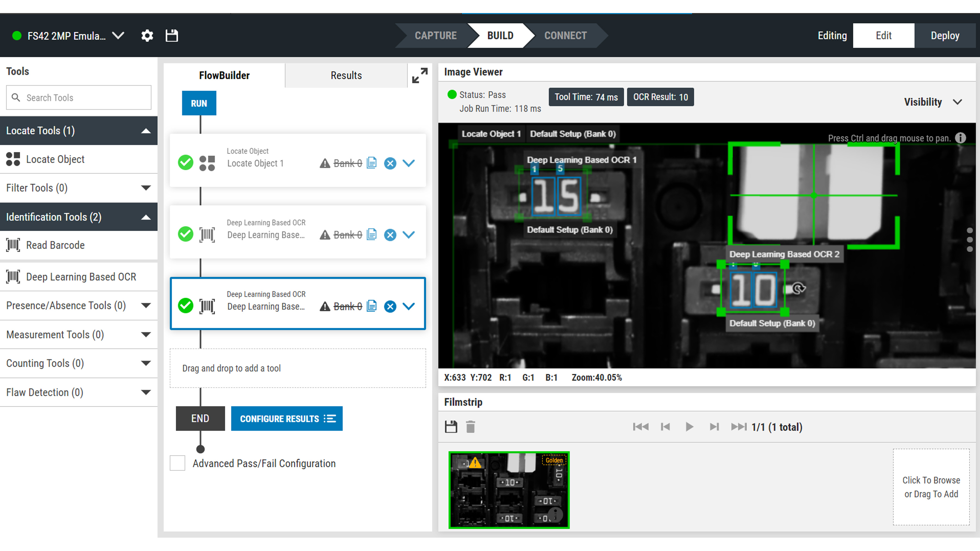Select the Locate Object tool in the sidebar
Screen dimensions: 980x551
(x=55, y=159)
